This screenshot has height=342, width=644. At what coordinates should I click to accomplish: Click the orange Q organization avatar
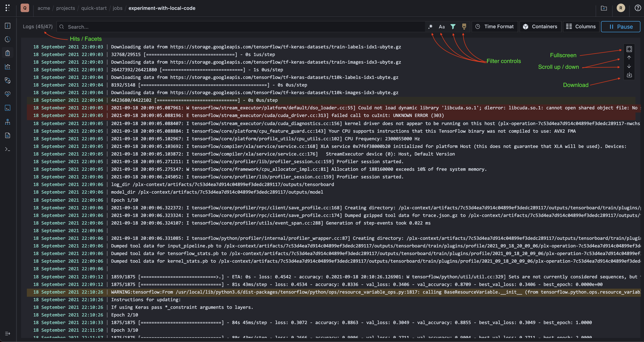(x=25, y=8)
